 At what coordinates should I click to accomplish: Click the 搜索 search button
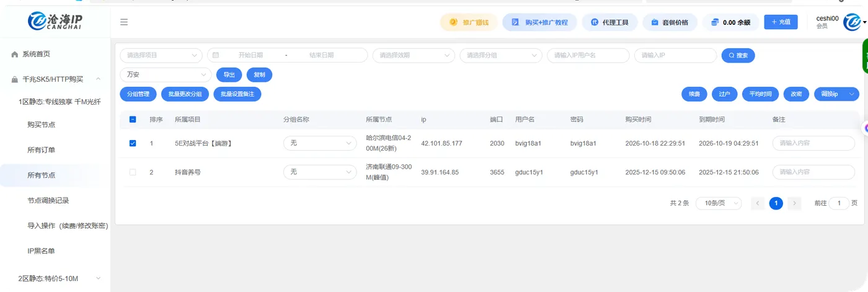[x=738, y=55]
